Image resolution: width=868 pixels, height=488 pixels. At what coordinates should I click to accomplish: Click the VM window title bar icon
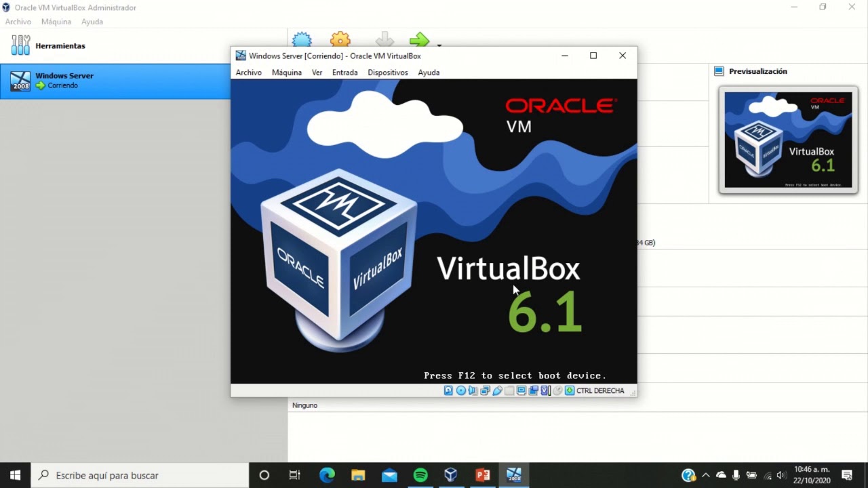coord(241,56)
